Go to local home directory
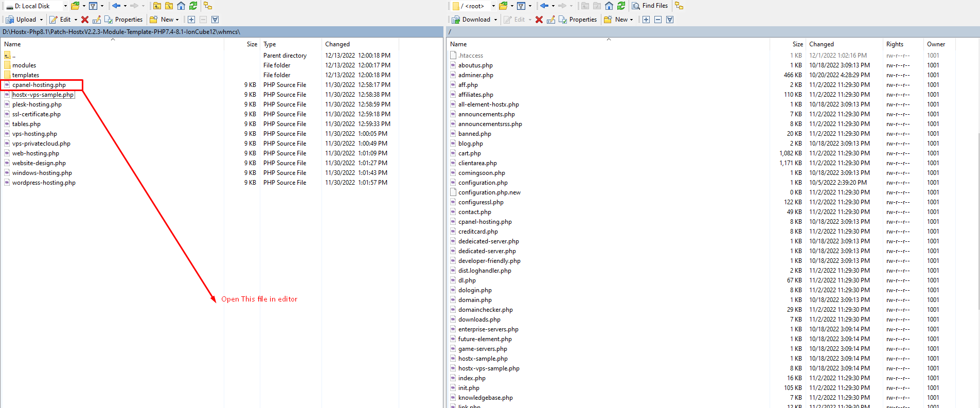Viewport: 980px width, 408px height. point(181,6)
